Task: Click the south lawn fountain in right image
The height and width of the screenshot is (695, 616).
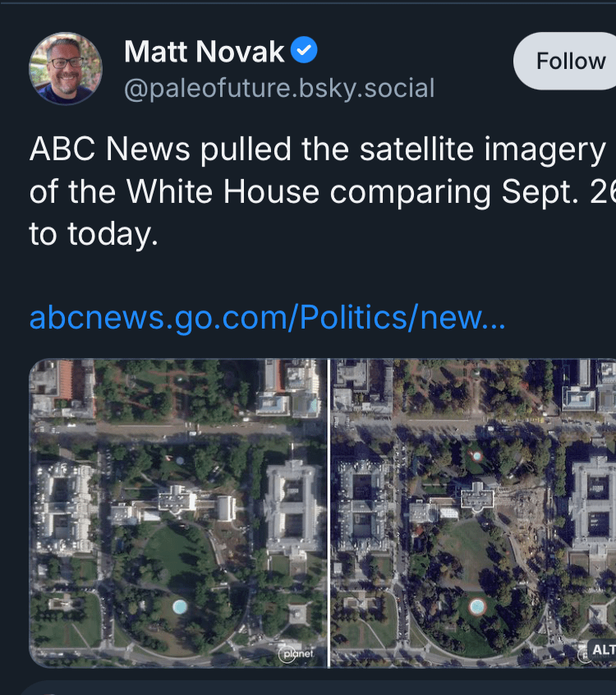Action: (x=477, y=606)
